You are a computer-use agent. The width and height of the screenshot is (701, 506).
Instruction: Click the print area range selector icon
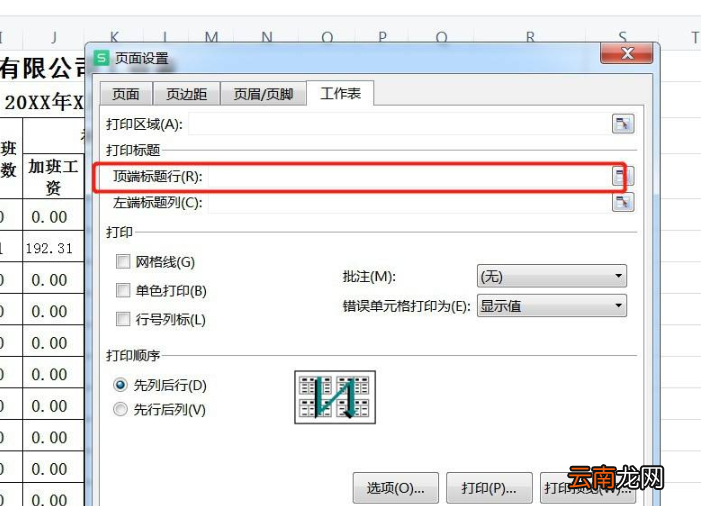tap(623, 124)
